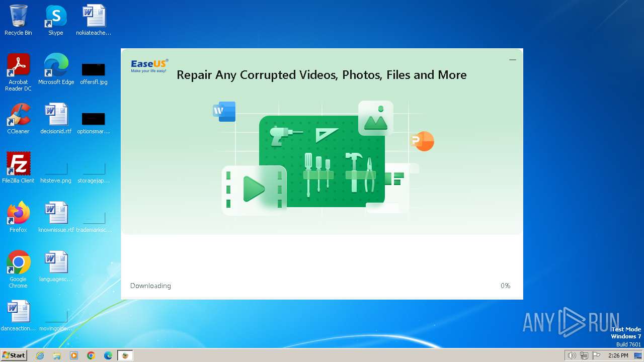Screen dimensions: 644x362
Task: Open CCleaner desktop shortcut
Action: click(x=18, y=119)
